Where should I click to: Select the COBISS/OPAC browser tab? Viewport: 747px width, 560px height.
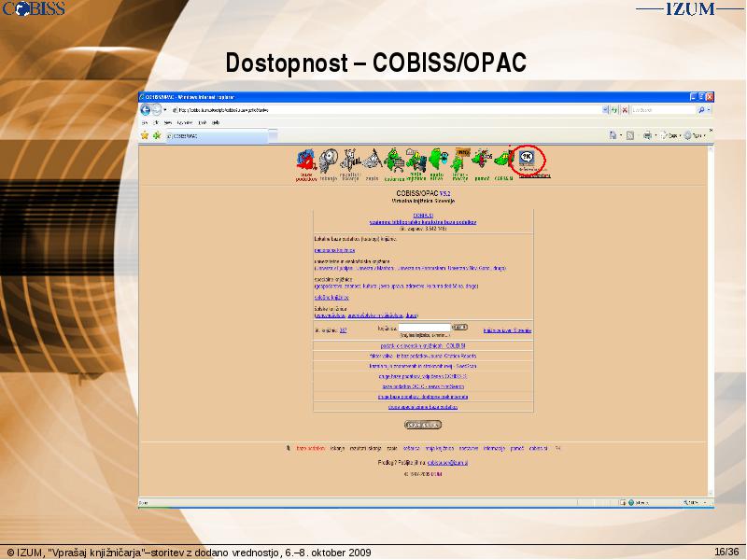[x=217, y=136]
